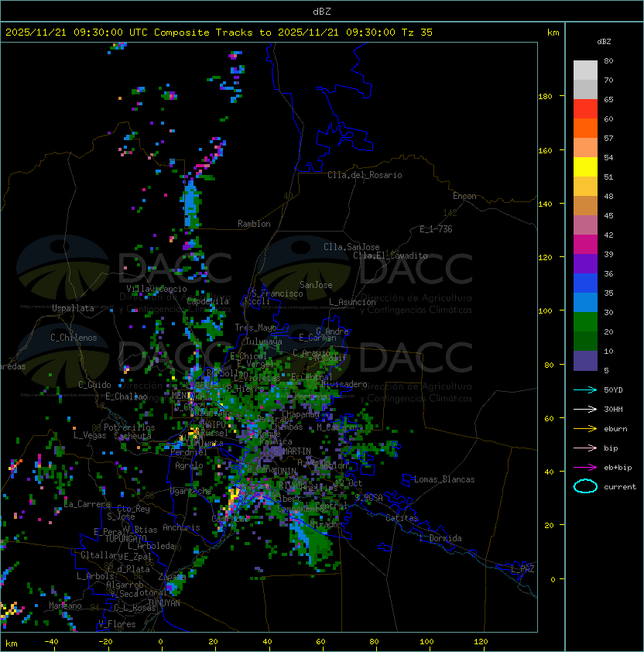Click the 'Anchoris' place label
The height and width of the screenshot is (652, 644).
pyautogui.click(x=181, y=527)
